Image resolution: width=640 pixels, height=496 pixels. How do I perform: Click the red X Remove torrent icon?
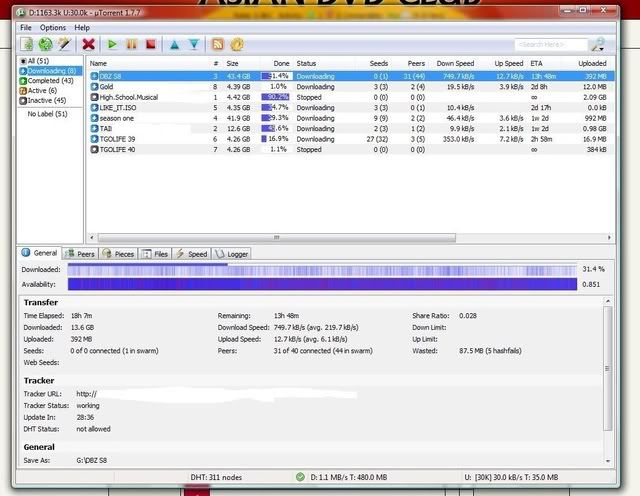coord(88,44)
